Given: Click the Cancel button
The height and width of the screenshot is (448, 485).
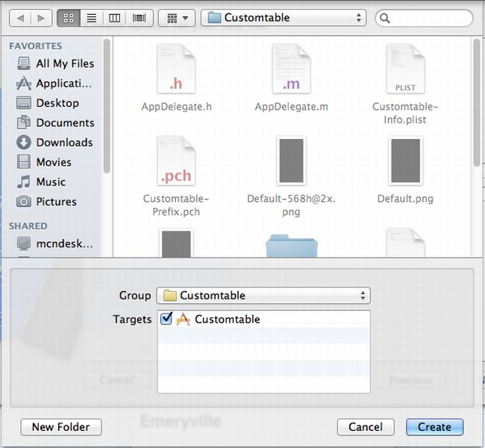Looking at the screenshot, I should [x=366, y=427].
